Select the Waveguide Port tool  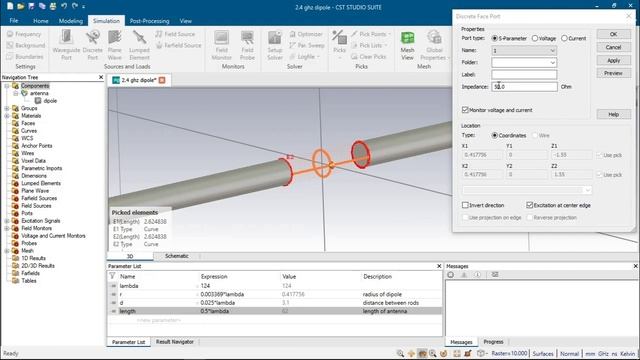tap(66, 45)
